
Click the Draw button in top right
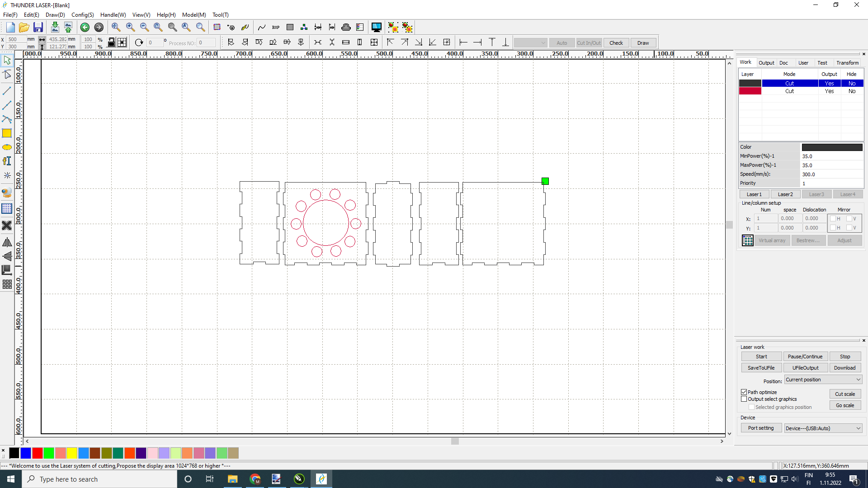643,42
